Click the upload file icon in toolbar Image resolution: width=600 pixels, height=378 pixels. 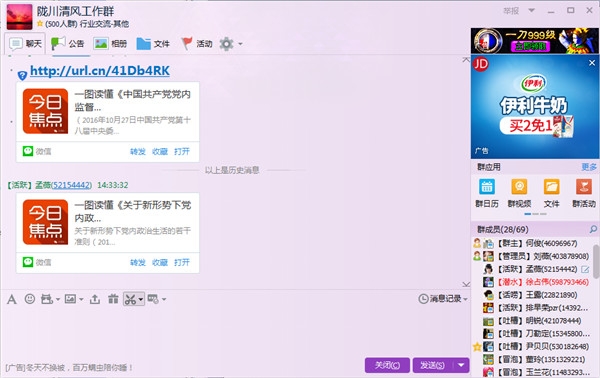tap(95, 299)
